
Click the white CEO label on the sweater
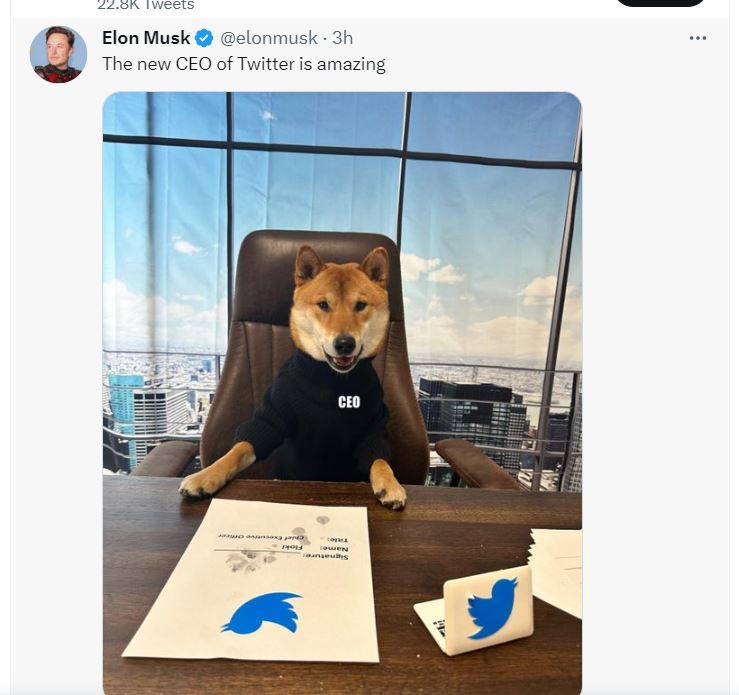click(349, 402)
